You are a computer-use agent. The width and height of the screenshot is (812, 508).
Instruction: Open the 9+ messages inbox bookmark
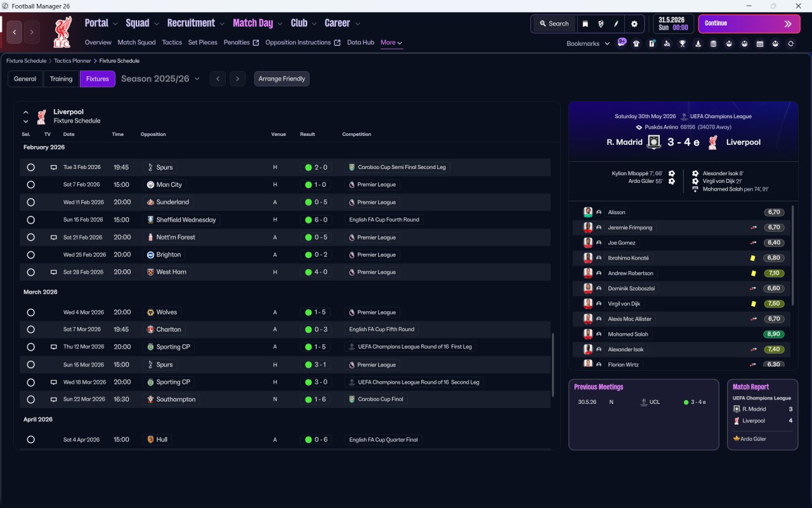(x=622, y=43)
